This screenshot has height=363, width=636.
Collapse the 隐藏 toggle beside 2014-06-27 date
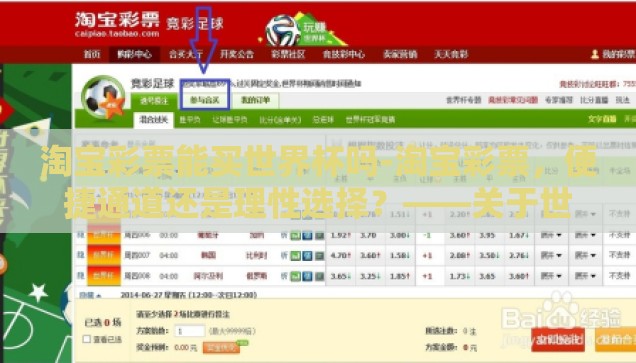90,295
